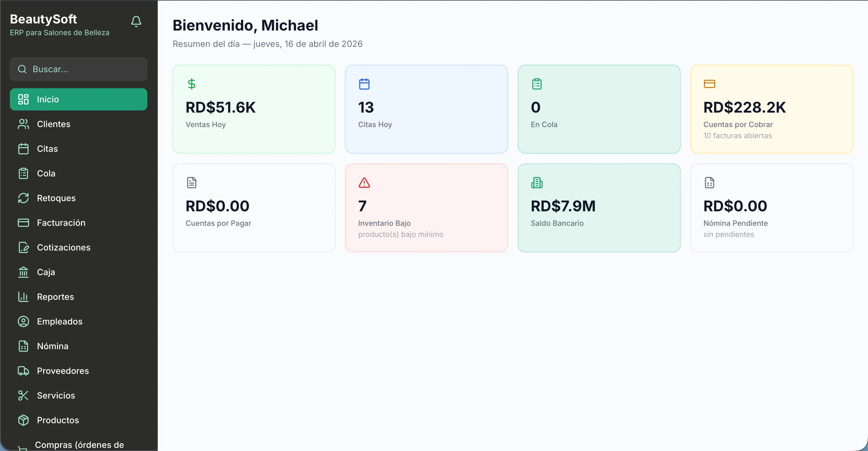Image resolution: width=868 pixels, height=451 pixels.
Task: Select the Retoques refresh icon
Action: (23, 198)
